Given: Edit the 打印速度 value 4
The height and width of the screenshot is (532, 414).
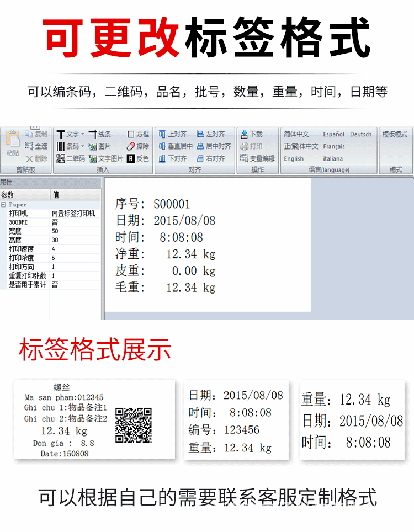Looking at the screenshot, I should [75, 249].
